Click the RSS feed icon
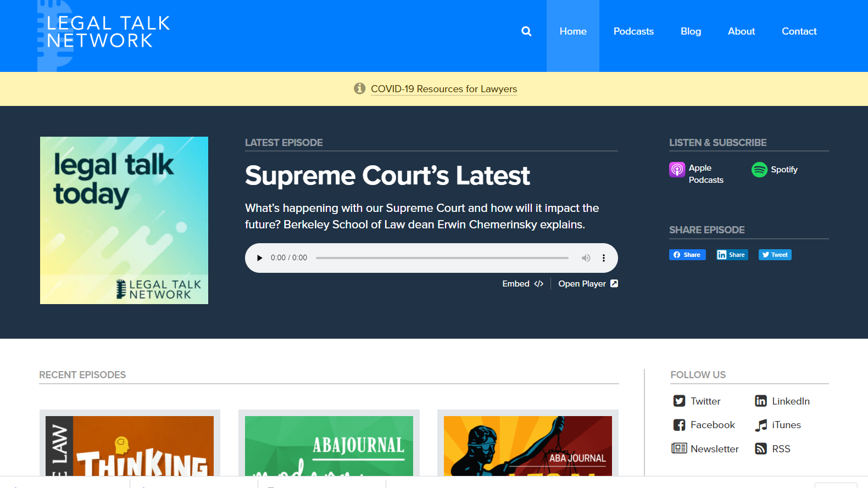 761,449
